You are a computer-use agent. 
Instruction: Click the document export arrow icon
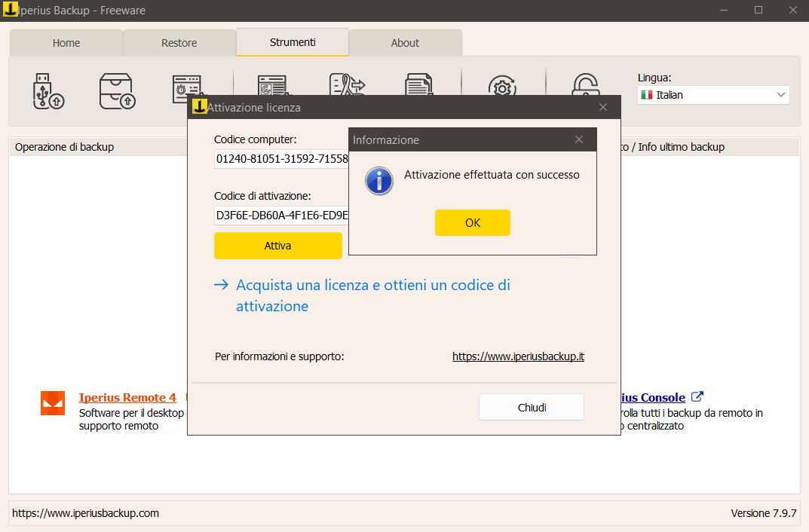pyautogui.click(x=348, y=84)
